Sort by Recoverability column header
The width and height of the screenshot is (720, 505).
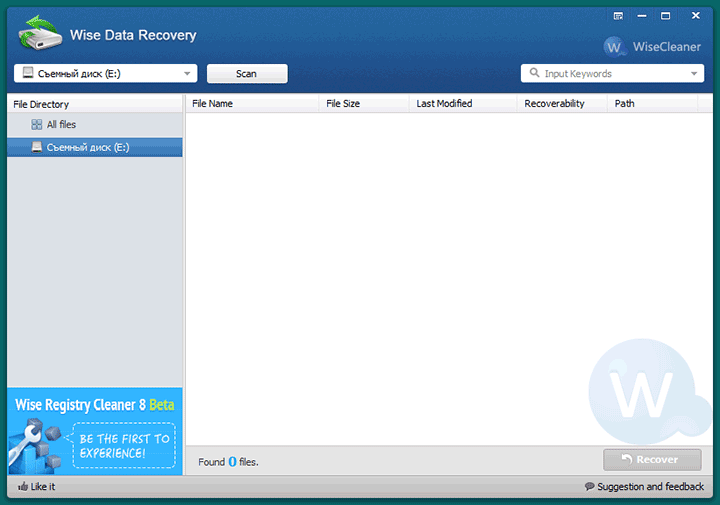tap(562, 104)
